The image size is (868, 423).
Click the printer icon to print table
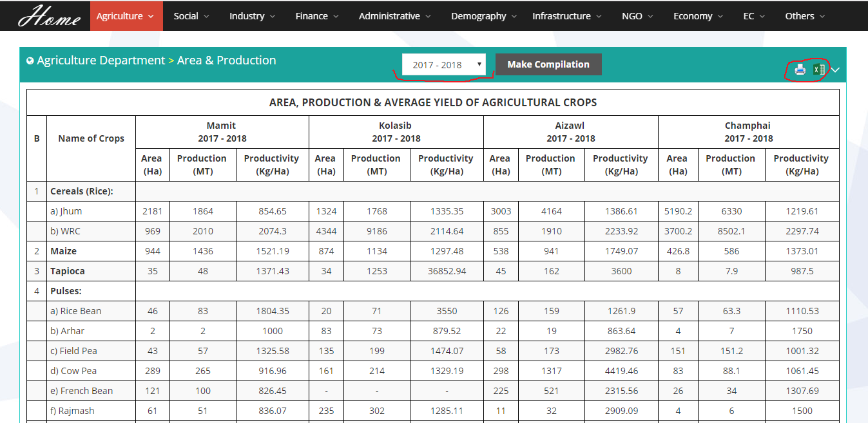[x=800, y=70]
